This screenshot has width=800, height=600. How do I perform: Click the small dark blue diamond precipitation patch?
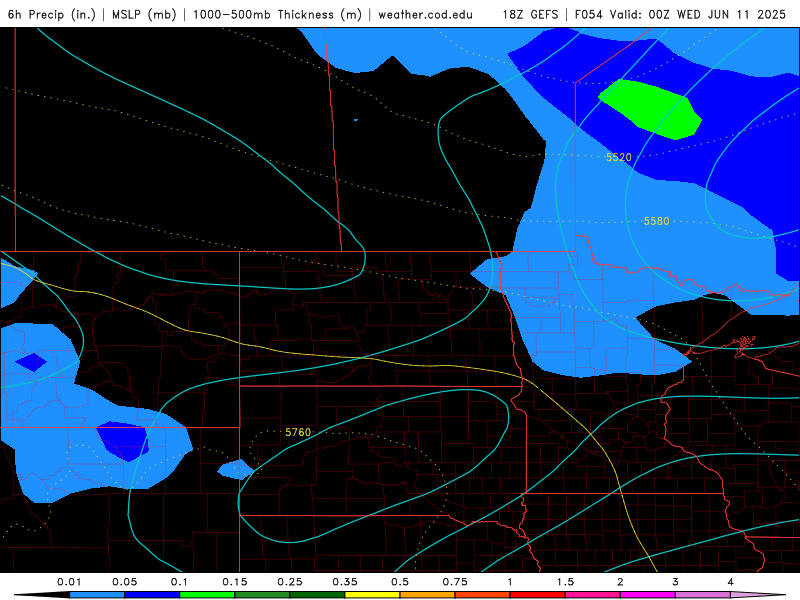[31, 362]
